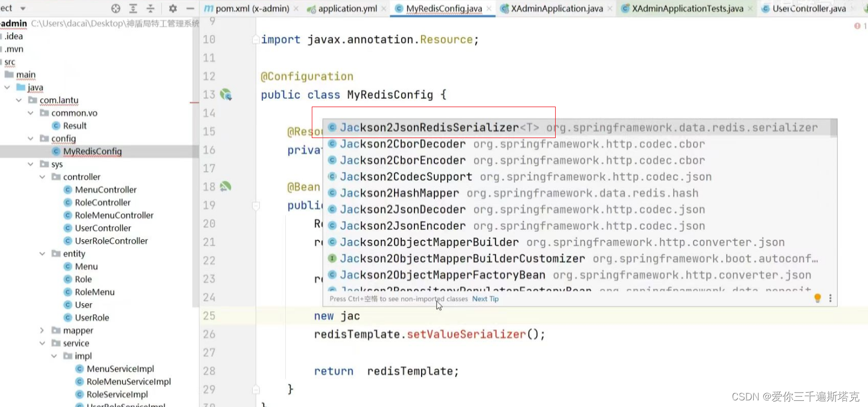Choose Jackson2HashMapper completion suggestion

(577, 193)
